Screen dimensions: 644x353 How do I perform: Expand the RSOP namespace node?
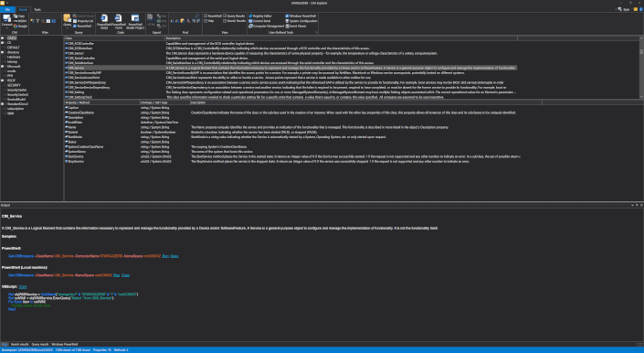coord(2,80)
